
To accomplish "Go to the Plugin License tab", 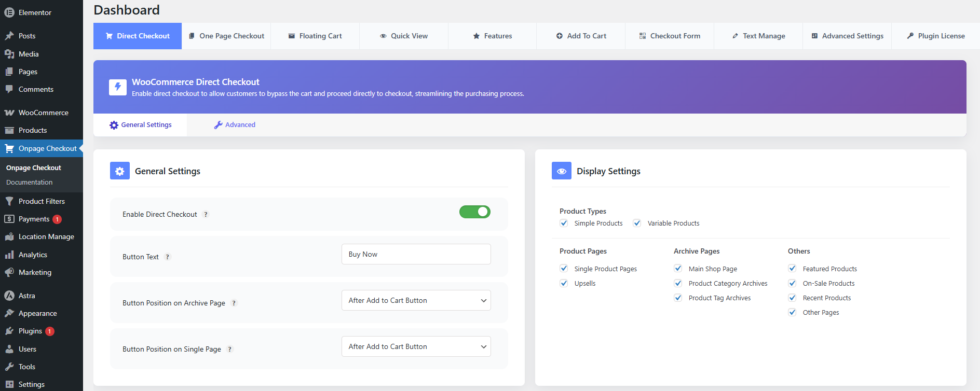I will click(936, 36).
